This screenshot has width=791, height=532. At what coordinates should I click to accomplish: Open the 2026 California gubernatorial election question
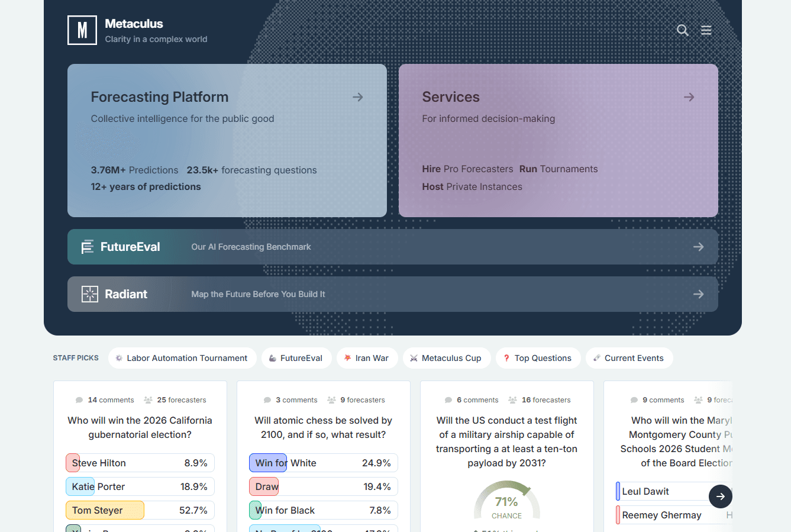(x=140, y=427)
